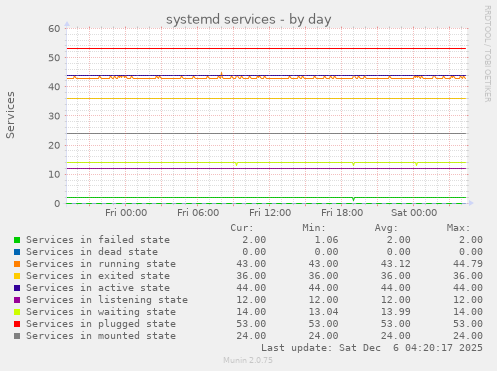Click the green failed state legend swatch
The image size is (497, 371).
coord(17,240)
